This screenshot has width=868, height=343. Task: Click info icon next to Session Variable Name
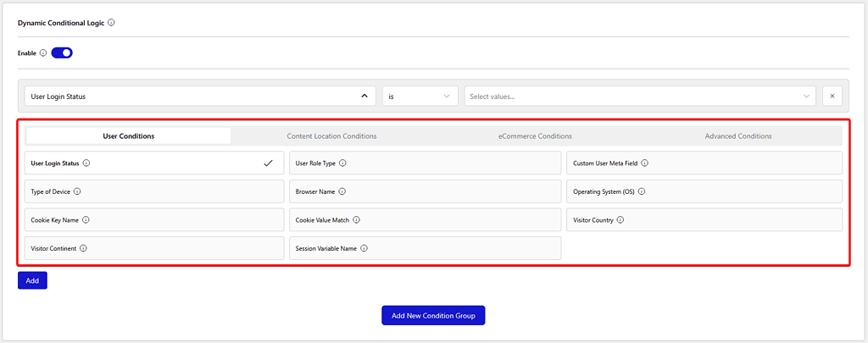point(364,248)
